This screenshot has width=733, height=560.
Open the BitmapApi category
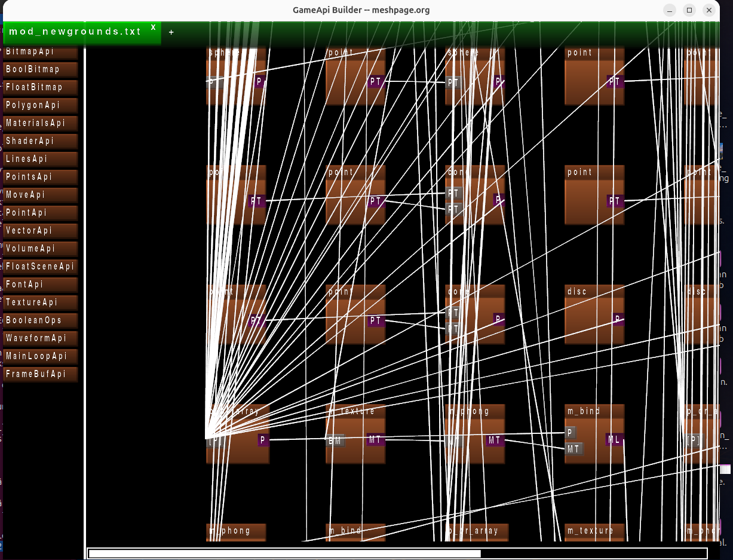[40, 52]
